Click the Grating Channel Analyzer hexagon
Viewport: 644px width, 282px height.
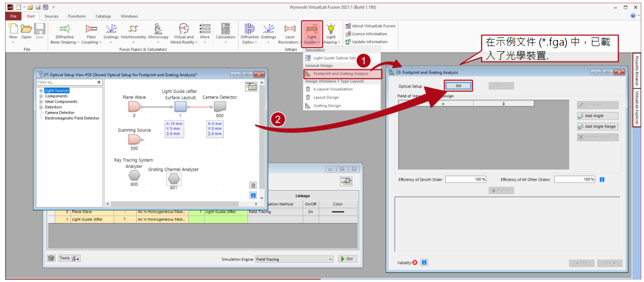[174, 179]
